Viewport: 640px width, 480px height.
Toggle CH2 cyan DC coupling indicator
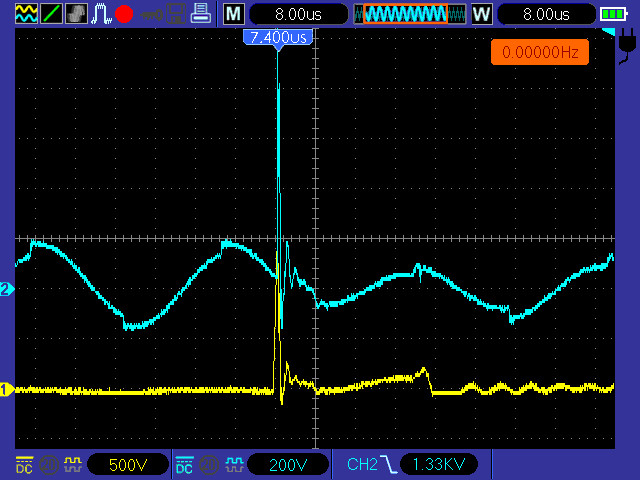coord(184,464)
